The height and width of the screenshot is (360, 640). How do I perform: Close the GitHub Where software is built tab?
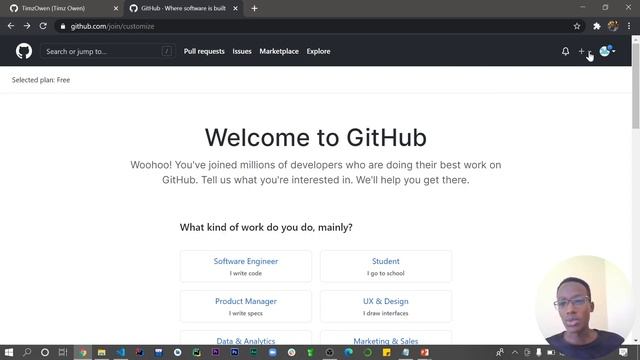236,8
